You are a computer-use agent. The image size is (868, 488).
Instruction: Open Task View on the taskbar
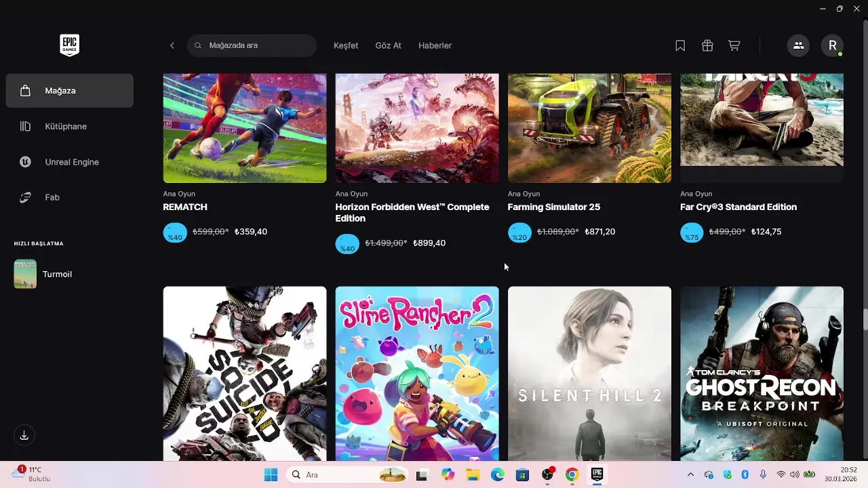(422, 475)
